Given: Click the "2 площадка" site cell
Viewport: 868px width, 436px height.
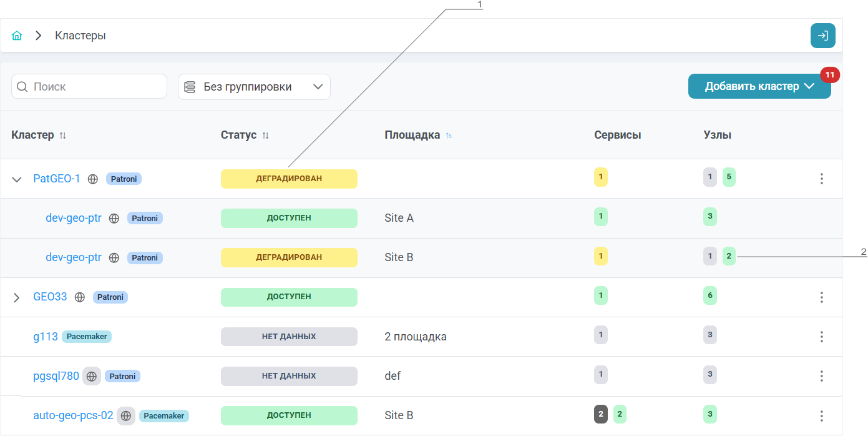Looking at the screenshot, I should click(x=416, y=337).
